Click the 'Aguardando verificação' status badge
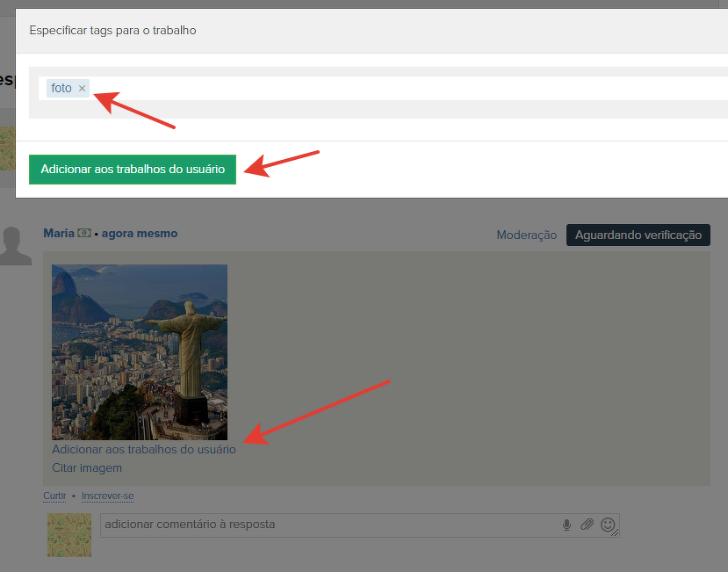 coord(638,235)
